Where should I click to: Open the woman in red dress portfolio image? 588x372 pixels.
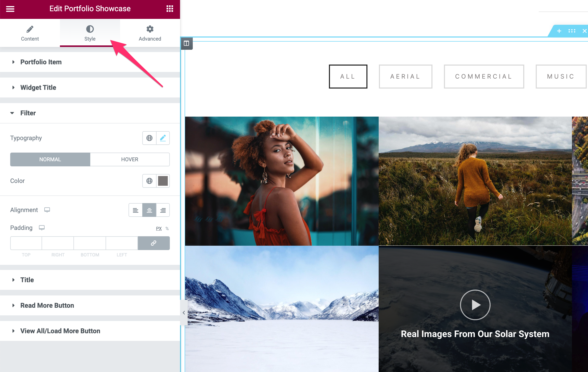click(x=282, y=181)
